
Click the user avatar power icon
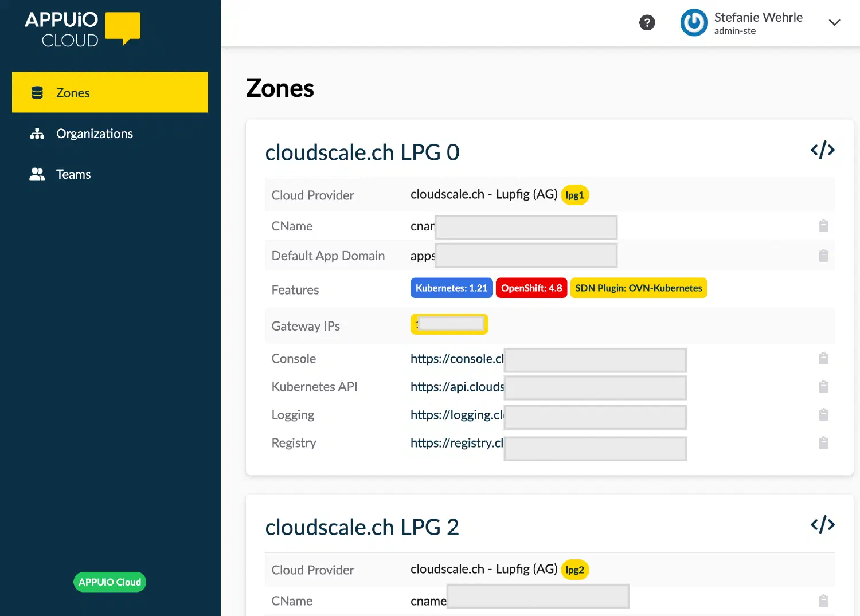coord(694,23)
